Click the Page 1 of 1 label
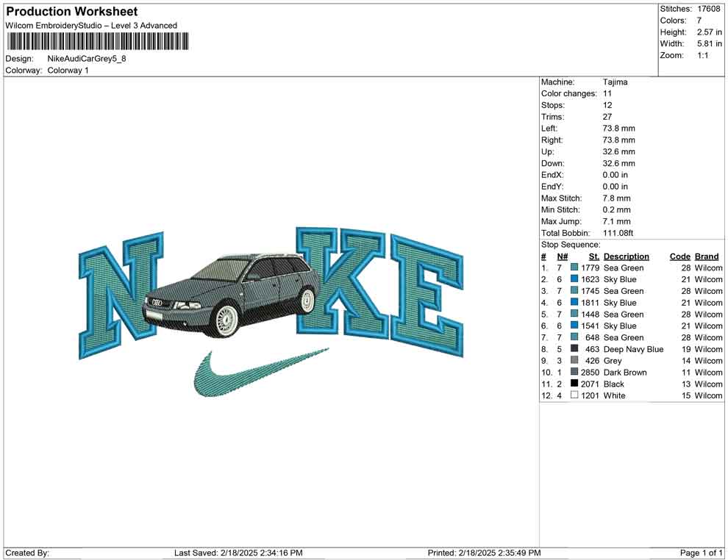 pos(700,553)
